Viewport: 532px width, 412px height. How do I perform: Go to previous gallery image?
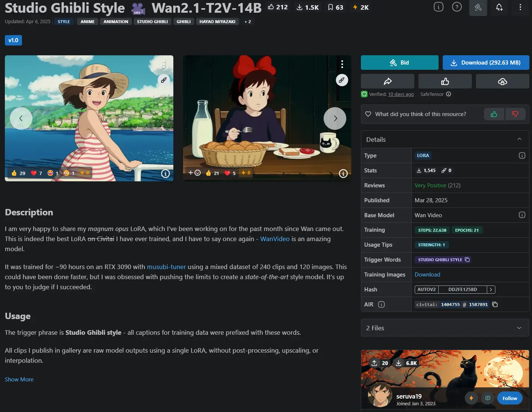coord(21,118)
